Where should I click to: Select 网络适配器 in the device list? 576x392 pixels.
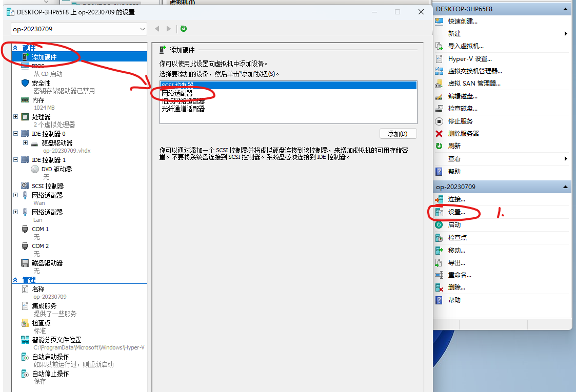[x=177, y=93]
